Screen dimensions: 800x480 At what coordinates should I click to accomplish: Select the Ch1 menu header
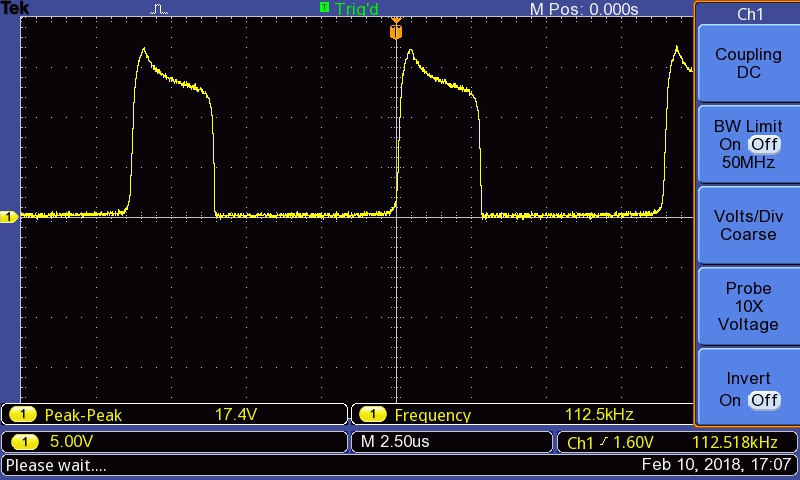pyautogui.click(x=749, y=14)
